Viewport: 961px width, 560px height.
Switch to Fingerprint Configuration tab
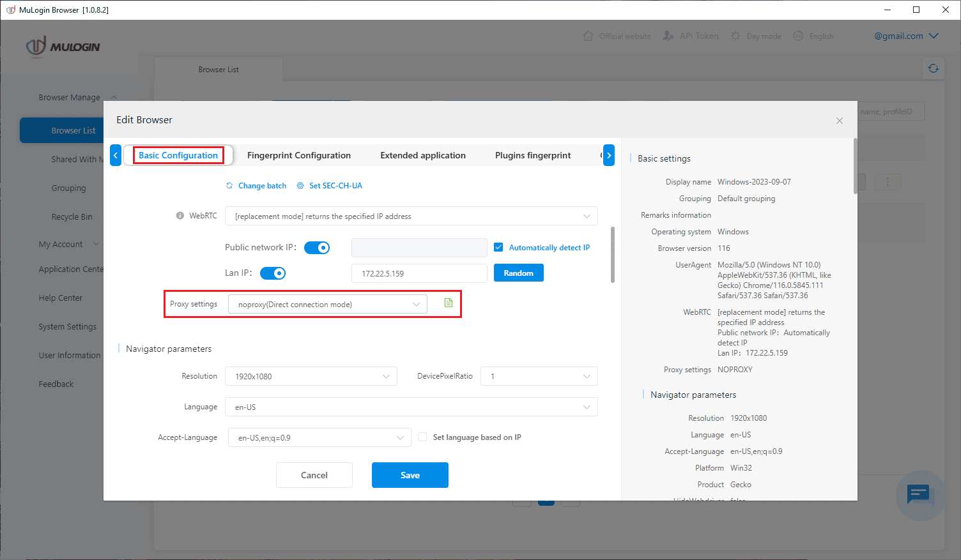coord(299,155)
